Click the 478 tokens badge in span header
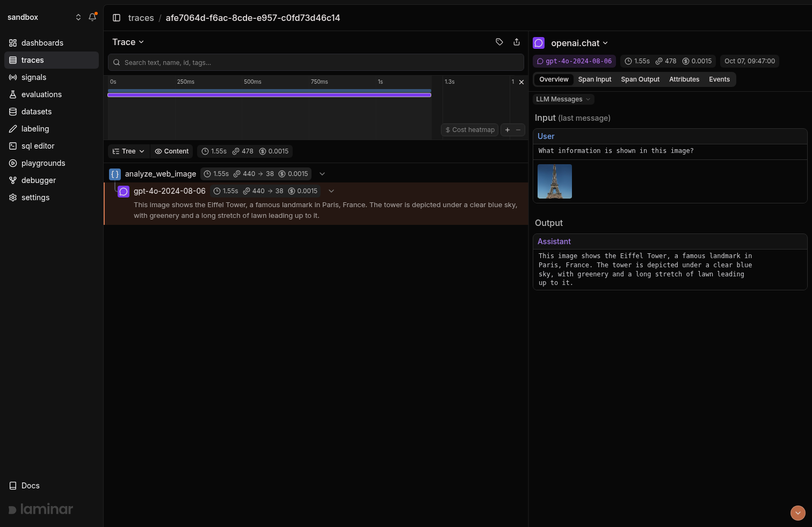This screenshot has height=527, width=812. pos(666,61)
